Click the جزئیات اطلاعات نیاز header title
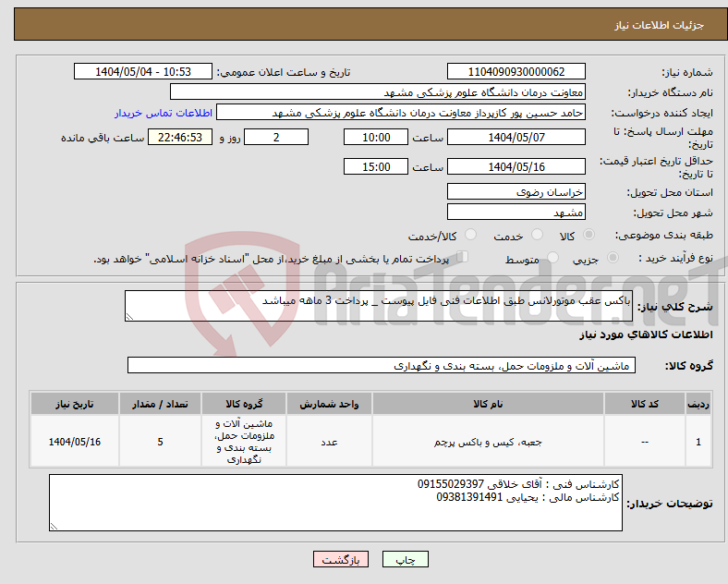Image resolution: width=728 pixels, height=584 pixels. coord(660,25)
